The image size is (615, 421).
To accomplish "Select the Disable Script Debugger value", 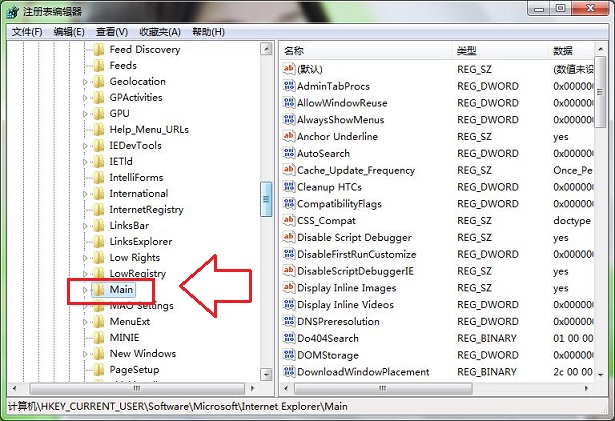I will click(x=355, y=237).
